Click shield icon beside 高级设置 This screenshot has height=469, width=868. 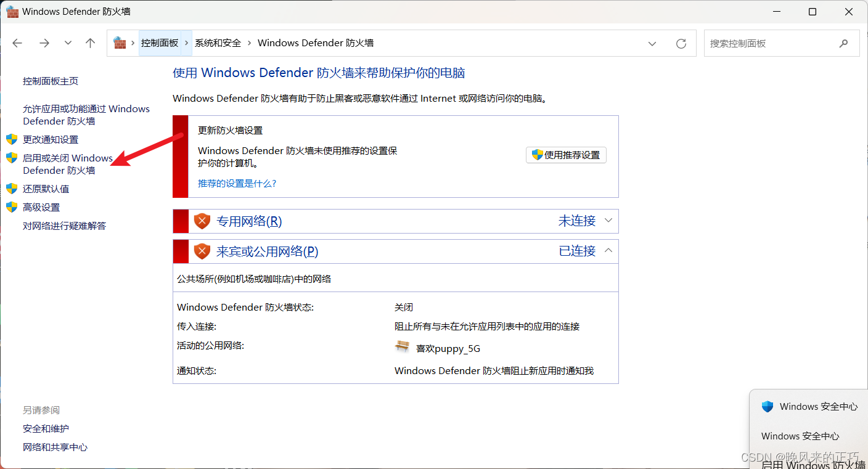coord(12,207)
